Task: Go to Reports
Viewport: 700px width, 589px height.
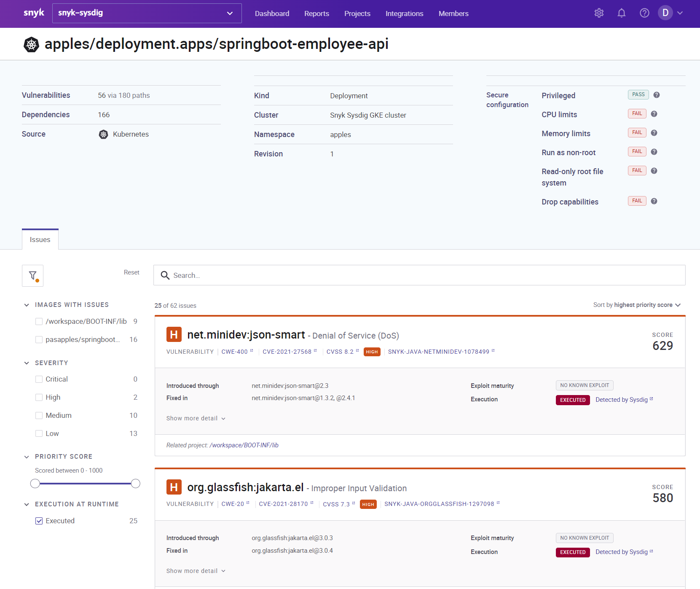Action: 316,13
